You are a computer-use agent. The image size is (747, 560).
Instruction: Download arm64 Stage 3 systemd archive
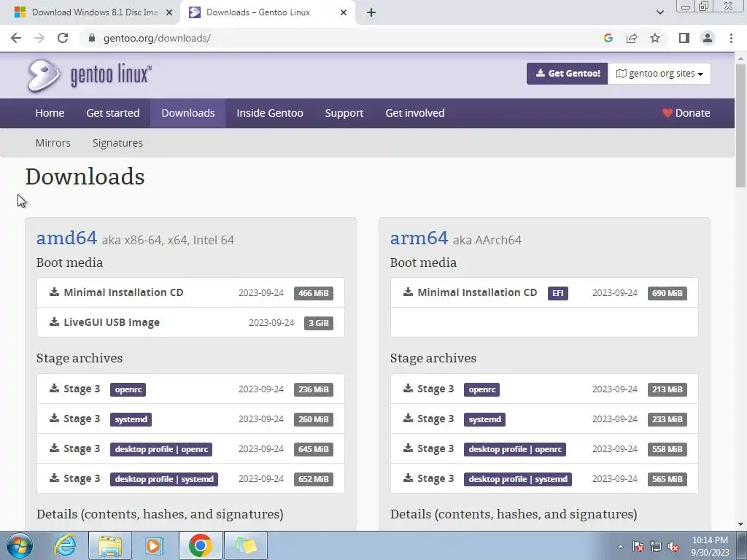click(x=544, y=419)
